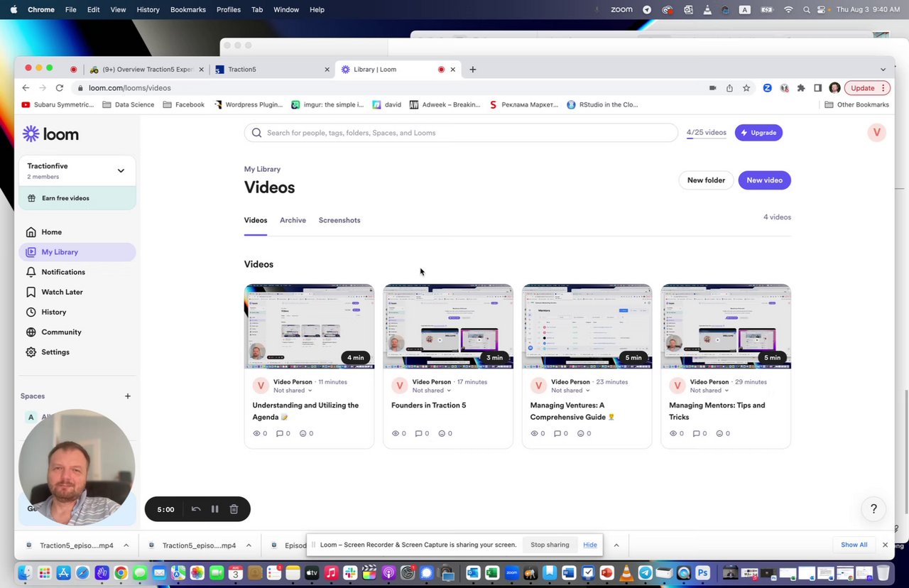Open VLC in the Dock
This screenshot has height=588, width=909.
click(626, 572)
